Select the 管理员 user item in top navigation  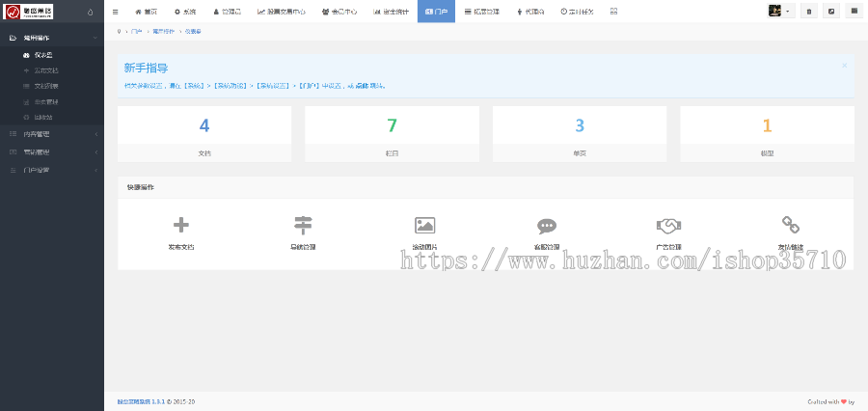pos(227,12)
